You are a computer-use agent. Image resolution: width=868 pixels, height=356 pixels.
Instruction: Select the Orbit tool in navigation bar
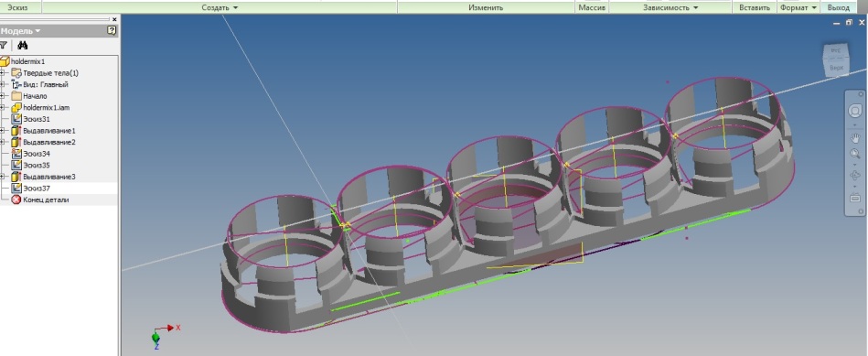coord(854,176)
